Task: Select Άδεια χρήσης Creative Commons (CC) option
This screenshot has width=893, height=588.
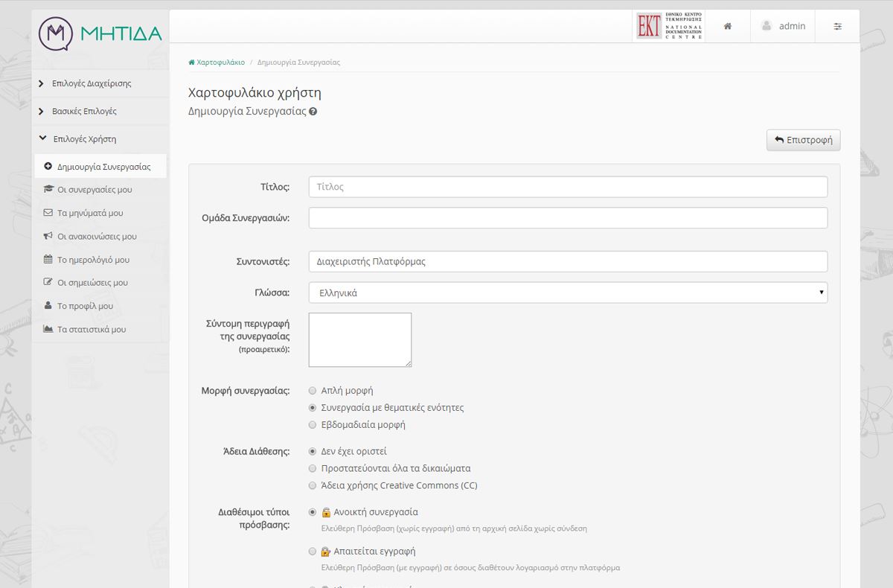Action: pos(313,486)
